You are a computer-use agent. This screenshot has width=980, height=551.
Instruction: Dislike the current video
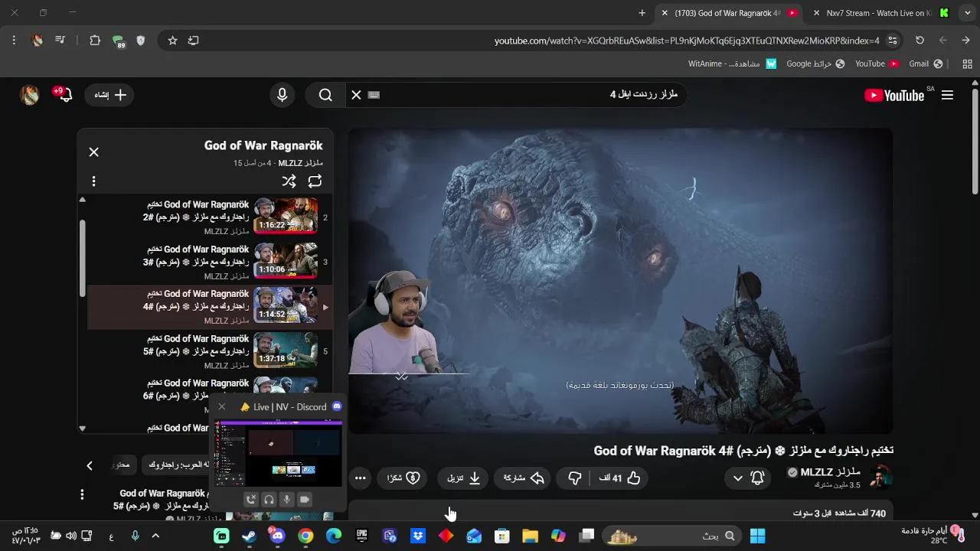(x=575, y=478)
